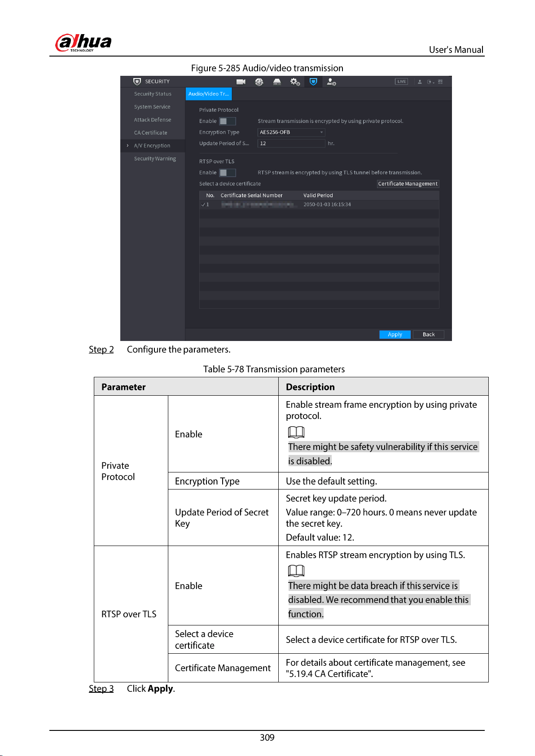The width and height of the screenshot is (535, 756).
Task: Click the LIVE view icon
Action: pos(401,82)
